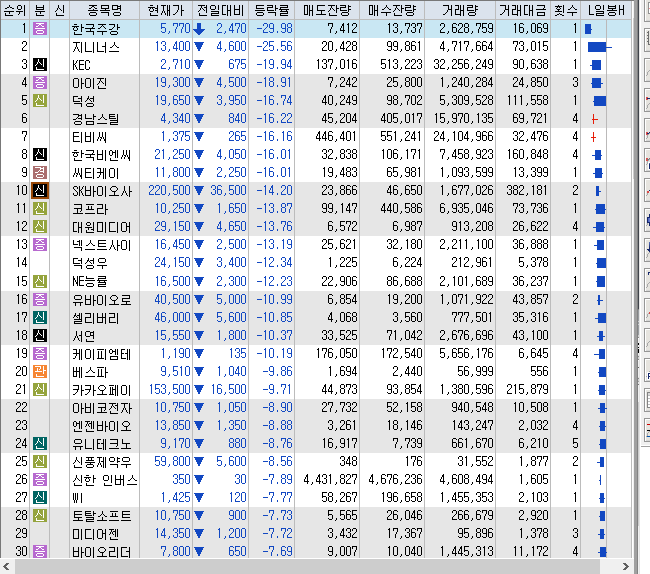
Task: Select the stock name 엔젠바이오
Action: coord(102,426)
